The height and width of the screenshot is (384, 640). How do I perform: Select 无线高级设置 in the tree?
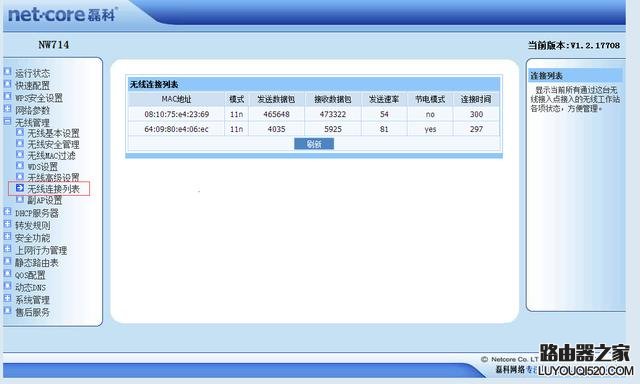pyautogui.click(x=53, y=178)
